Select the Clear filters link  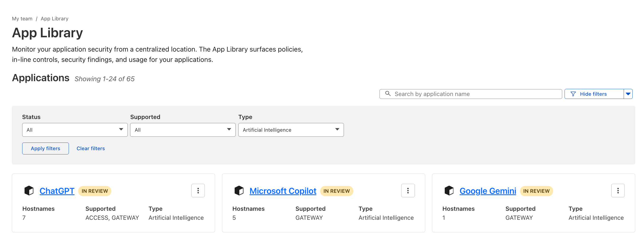[91, 148]
